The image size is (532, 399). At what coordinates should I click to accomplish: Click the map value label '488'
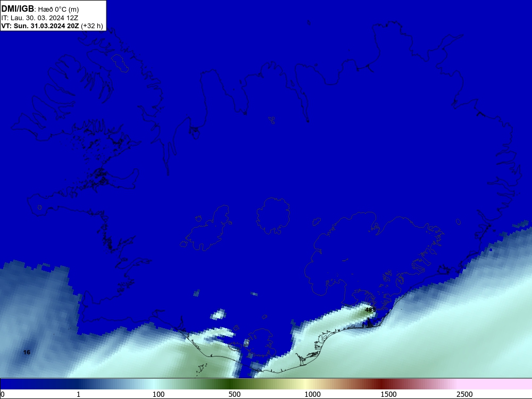370,310
